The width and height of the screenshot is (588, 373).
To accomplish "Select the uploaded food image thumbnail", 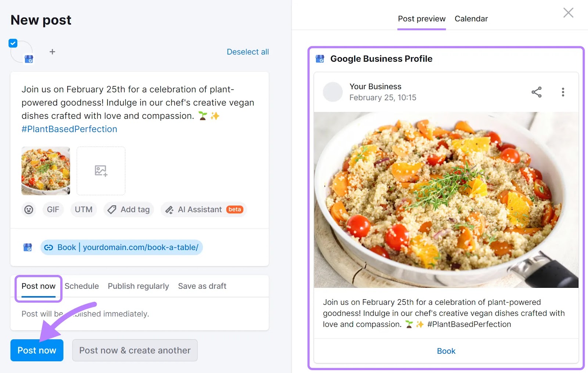I will pos(46,170).
